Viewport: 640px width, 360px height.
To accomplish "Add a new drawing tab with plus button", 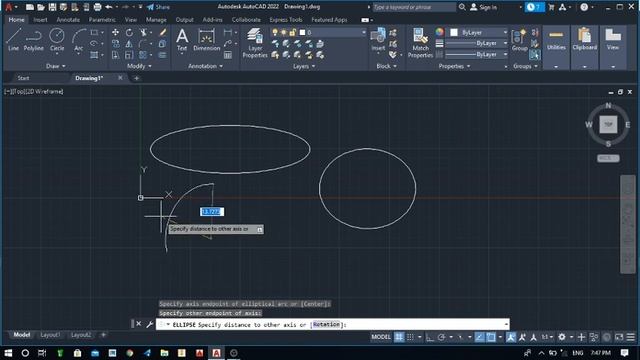I will click(x=136, y=78).
